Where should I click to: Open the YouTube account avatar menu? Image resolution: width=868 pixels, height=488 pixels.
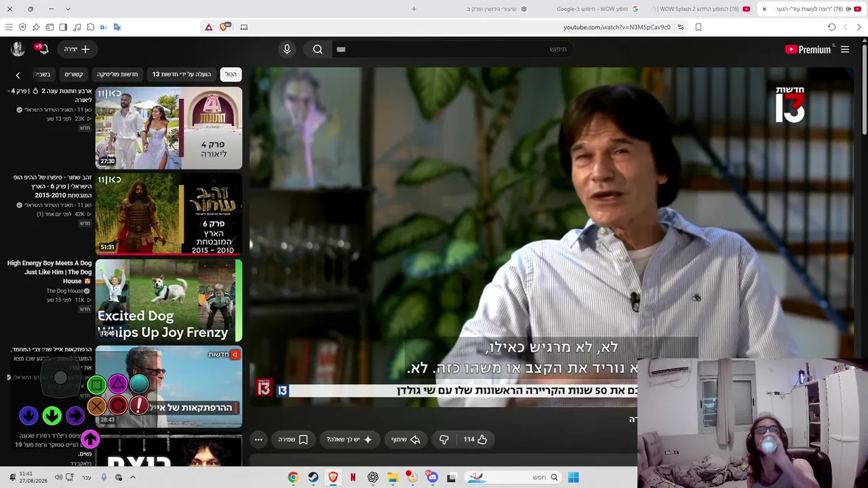pyautogui.click(x=18, y=49)
